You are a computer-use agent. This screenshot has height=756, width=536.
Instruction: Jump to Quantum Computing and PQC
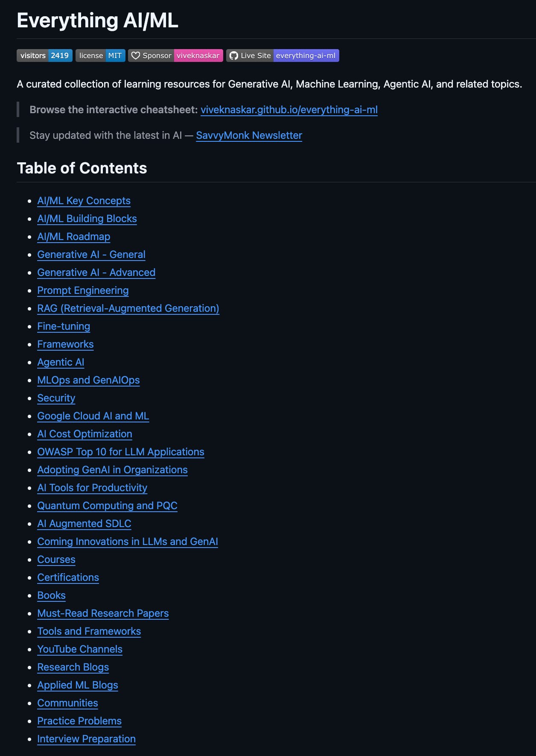pos(107,506)
